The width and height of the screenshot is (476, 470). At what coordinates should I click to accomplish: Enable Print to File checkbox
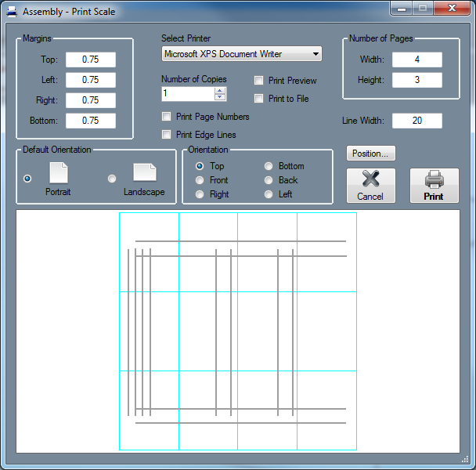tap(258, 99)
